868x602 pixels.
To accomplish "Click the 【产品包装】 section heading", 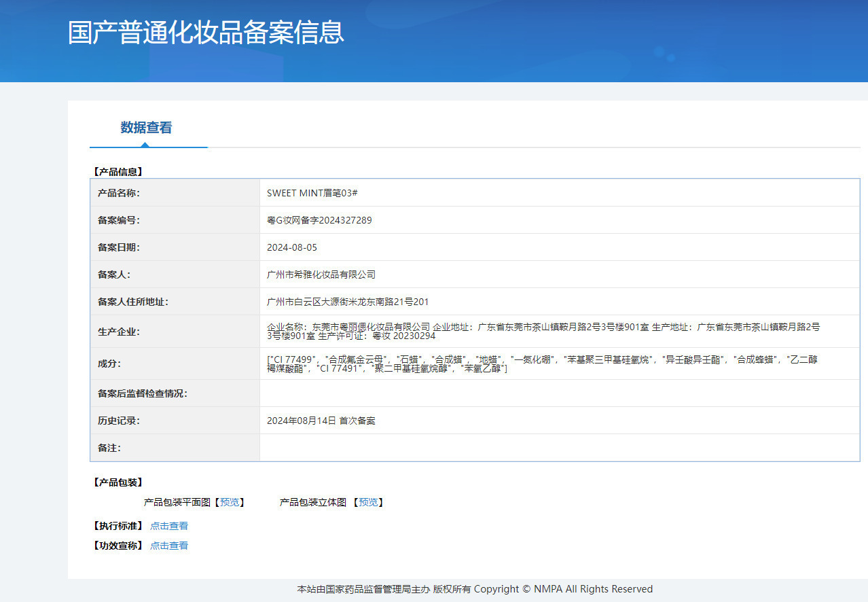I will click(117, 482).
